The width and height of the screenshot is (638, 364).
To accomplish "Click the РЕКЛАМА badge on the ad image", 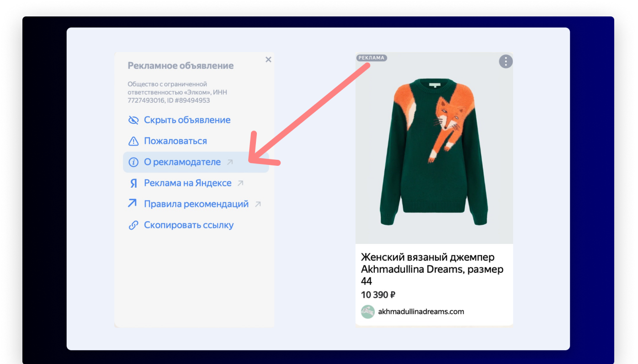I will click(372, 58).
